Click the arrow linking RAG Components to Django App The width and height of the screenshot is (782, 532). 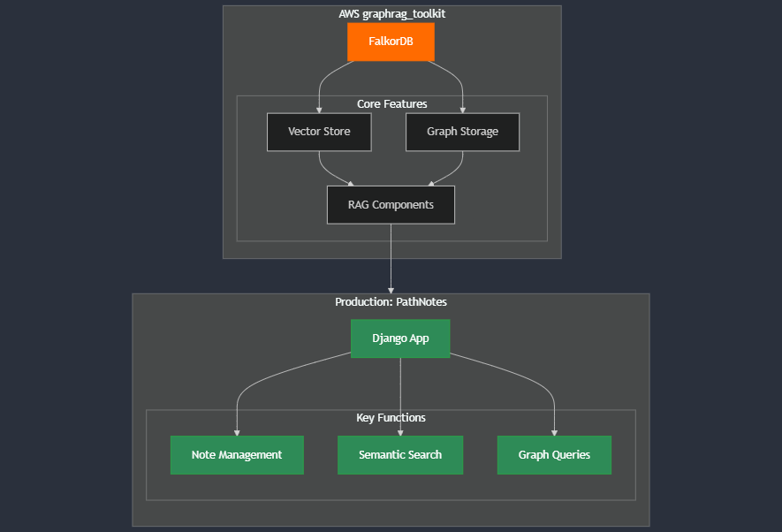click(x=391, y=265)
